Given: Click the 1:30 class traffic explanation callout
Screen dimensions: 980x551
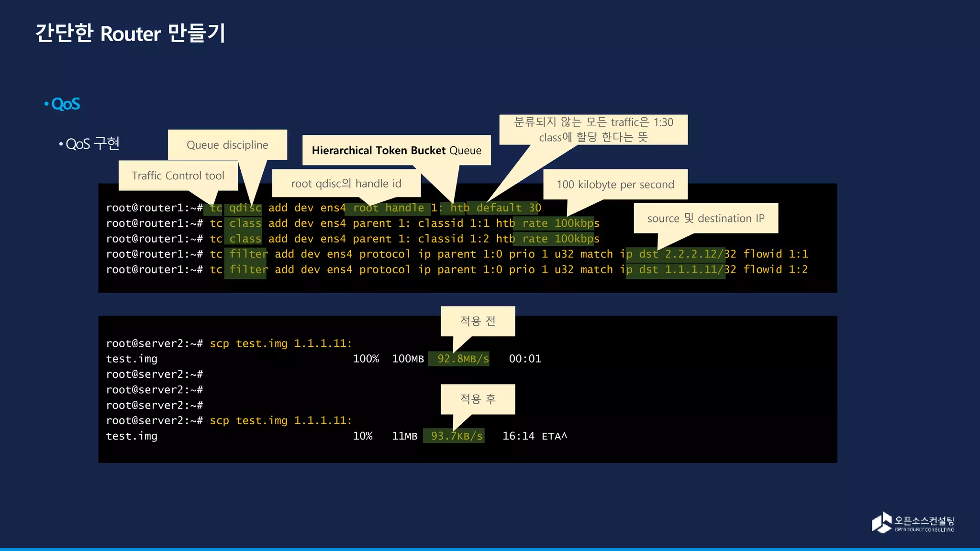Looking at the screenshot, I should tap(593, 130).
